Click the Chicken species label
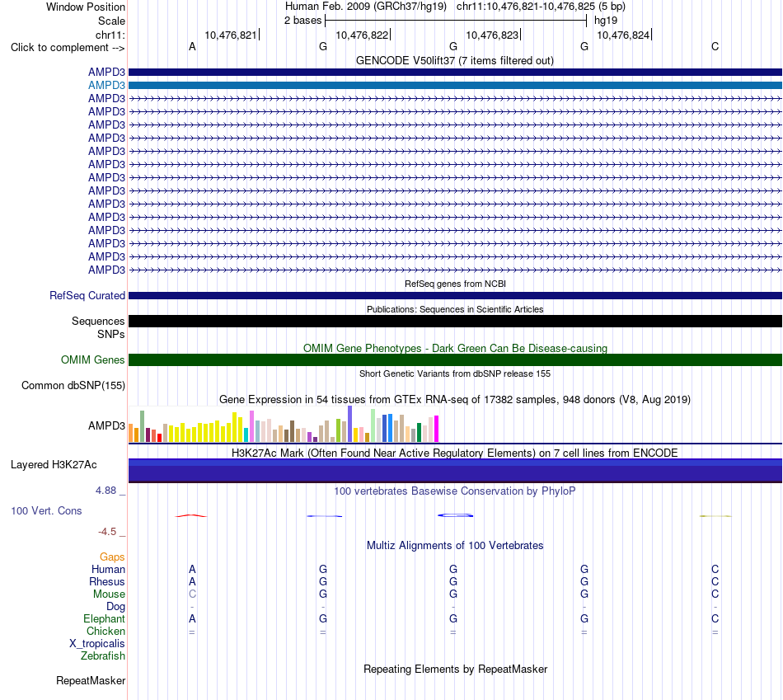783x700 pixels. point(105,631)
